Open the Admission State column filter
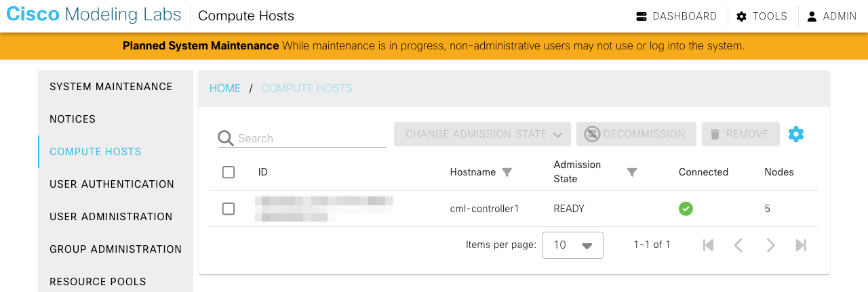 (632, 172)
